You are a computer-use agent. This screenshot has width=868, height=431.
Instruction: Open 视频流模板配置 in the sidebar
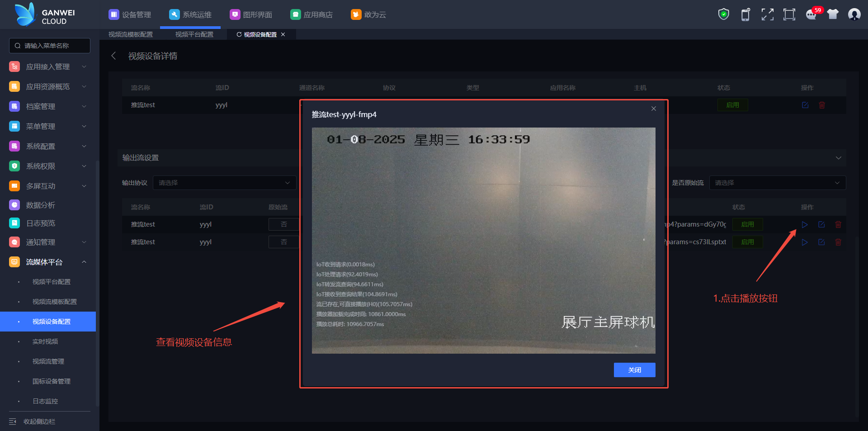[55, 302]
